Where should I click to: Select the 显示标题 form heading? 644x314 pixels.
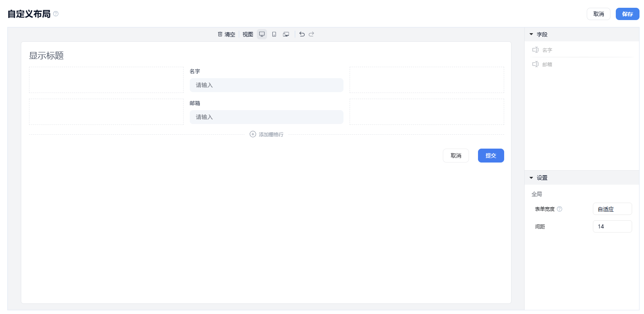[x=46, y=56]
